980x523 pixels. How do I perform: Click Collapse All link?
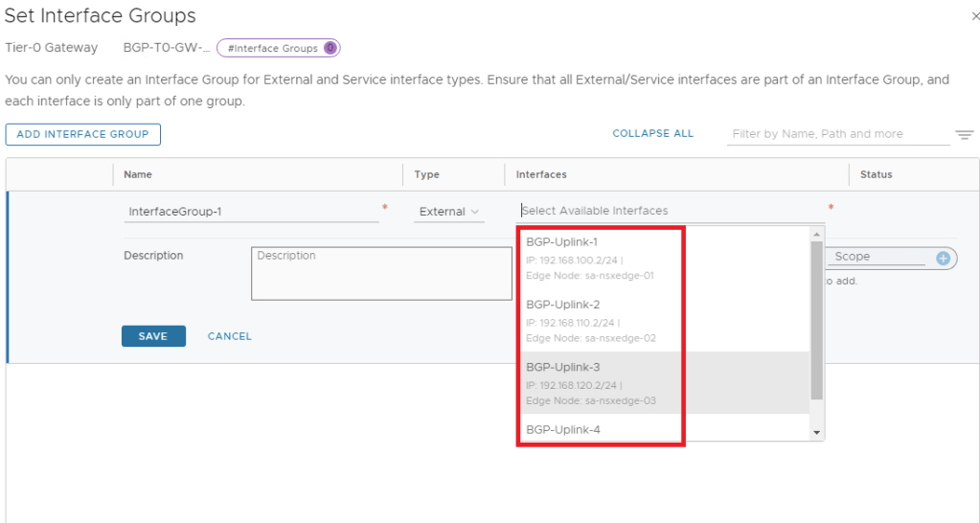652,134
